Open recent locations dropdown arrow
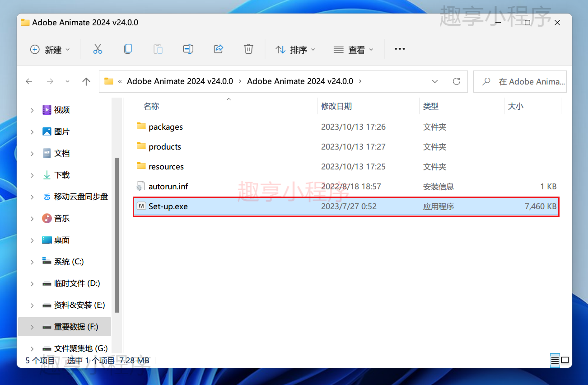 [68, 81]
